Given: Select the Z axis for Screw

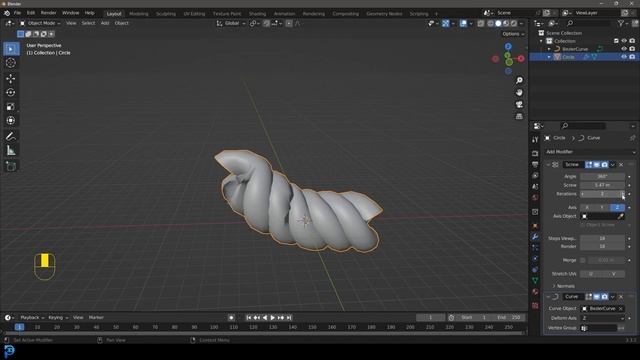Looking at the screenshot, I should click(617, 207).
